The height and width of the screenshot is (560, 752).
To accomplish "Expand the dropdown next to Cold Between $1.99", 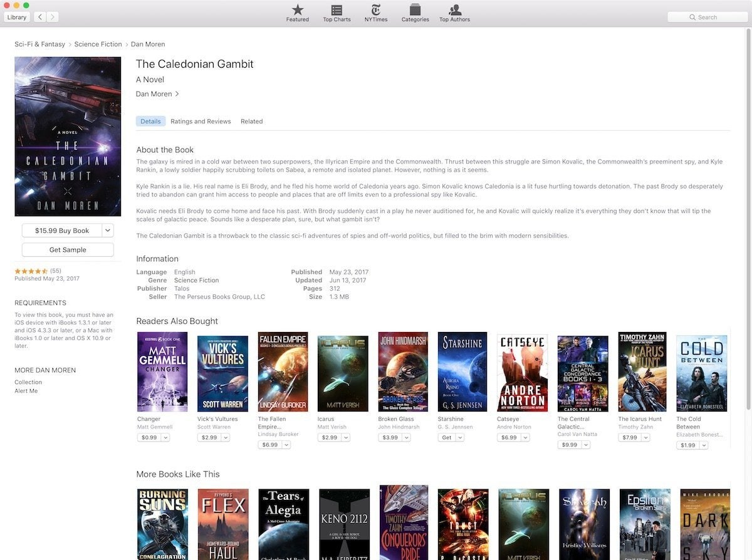I will pos(704,445).
